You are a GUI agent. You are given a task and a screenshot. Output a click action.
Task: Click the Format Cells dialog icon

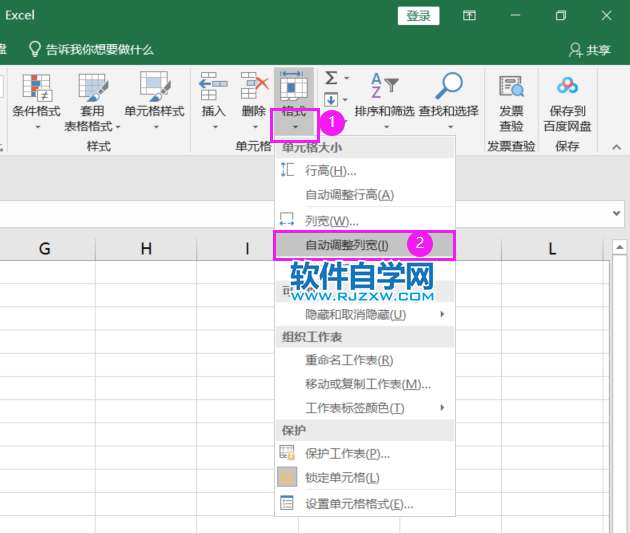pyautogui.click(x=287, y=503)
